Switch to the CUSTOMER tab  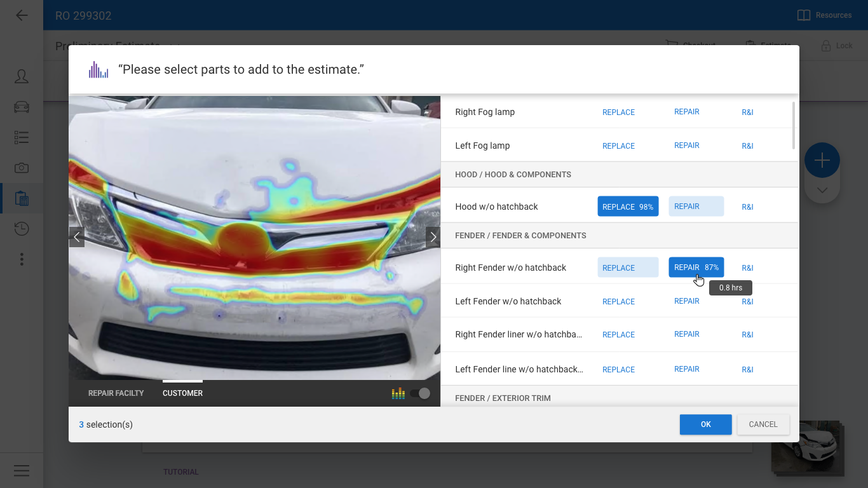click(x=182, y=393)
